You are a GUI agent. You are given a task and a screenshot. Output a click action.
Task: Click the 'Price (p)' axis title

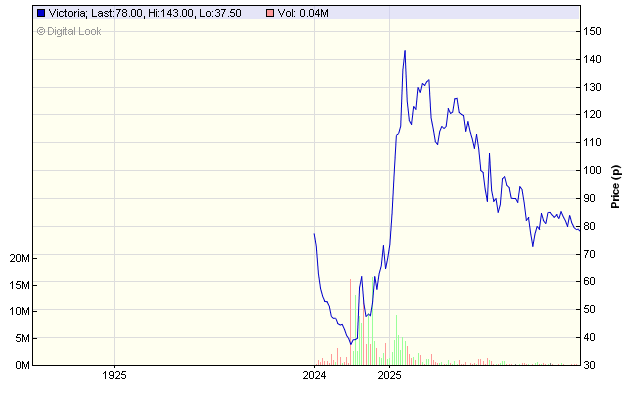click(x=615, y=187)
